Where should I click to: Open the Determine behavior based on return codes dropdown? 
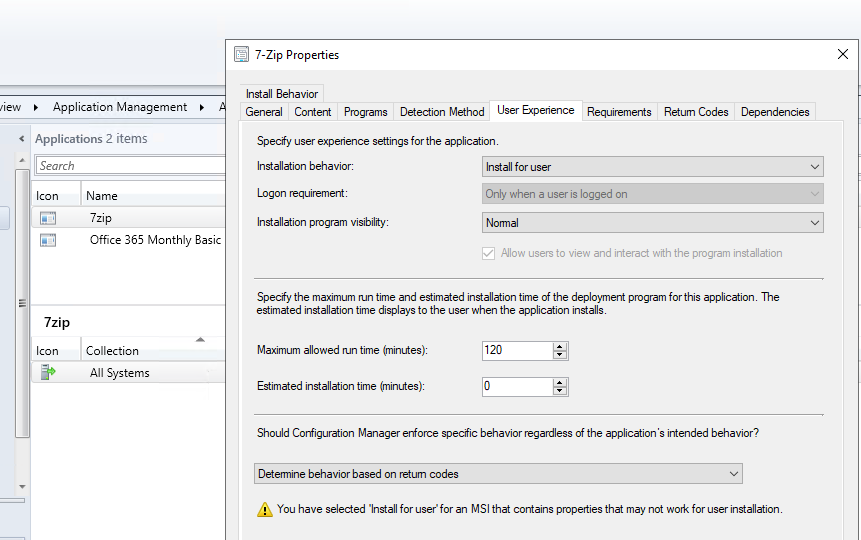coord(498,474)
